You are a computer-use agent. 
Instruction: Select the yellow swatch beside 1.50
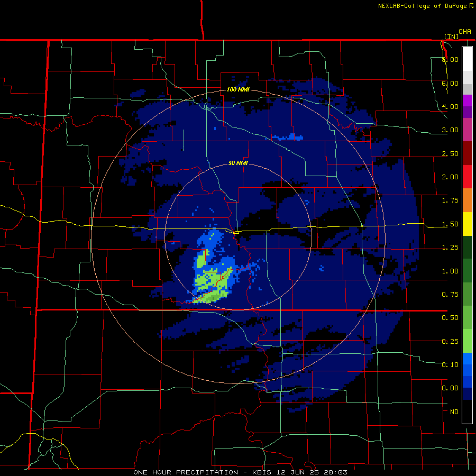(467, 224)
